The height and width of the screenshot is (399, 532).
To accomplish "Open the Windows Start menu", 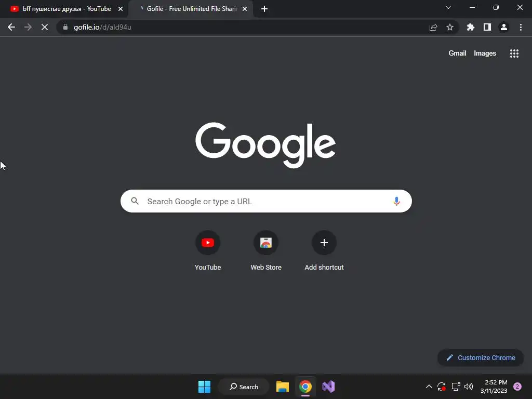I will point(204,387).
